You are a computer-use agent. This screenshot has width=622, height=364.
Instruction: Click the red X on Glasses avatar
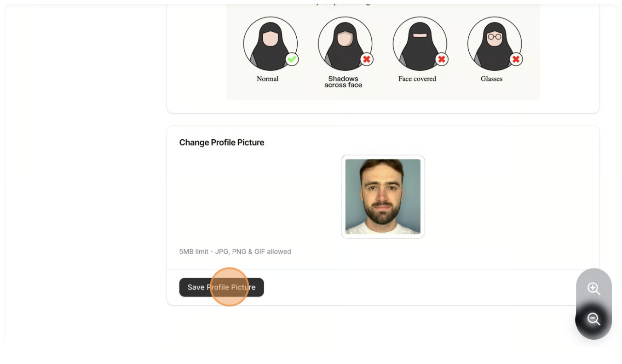pos(516,59)
